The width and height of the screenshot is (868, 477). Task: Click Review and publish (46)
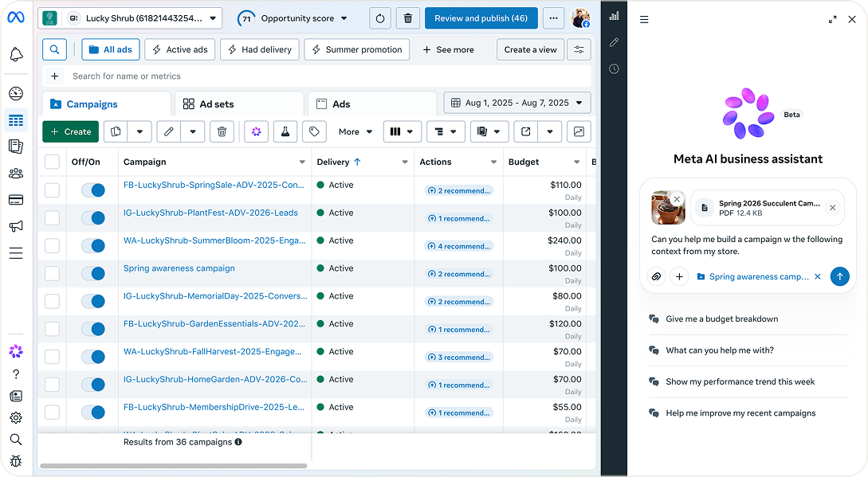pyautogui.click(x=481, y=18)
